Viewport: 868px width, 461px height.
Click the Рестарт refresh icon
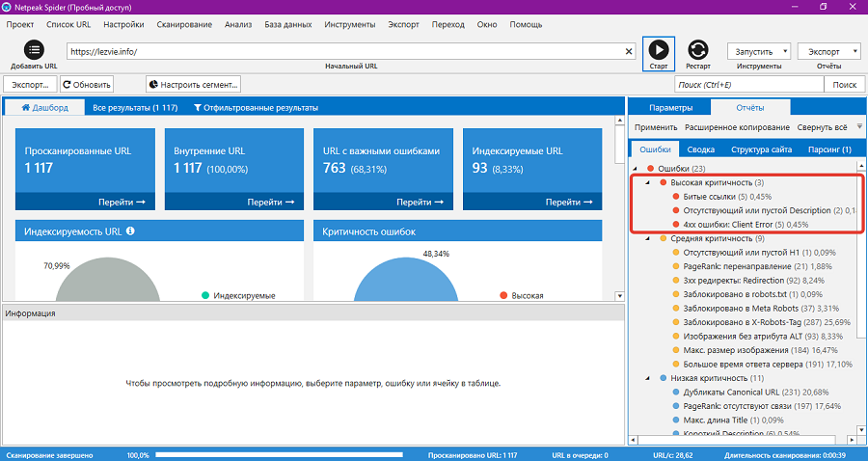[698, 50]
